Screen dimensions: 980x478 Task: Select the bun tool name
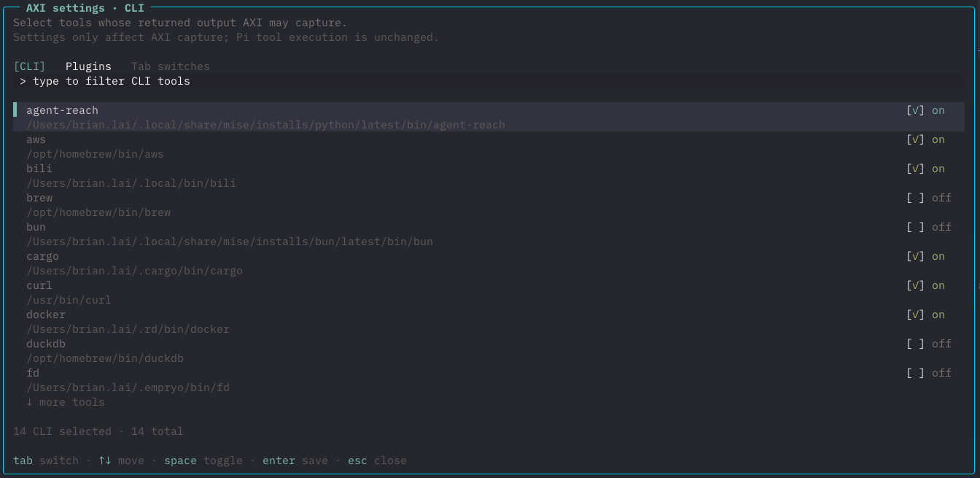coord(36,227)
